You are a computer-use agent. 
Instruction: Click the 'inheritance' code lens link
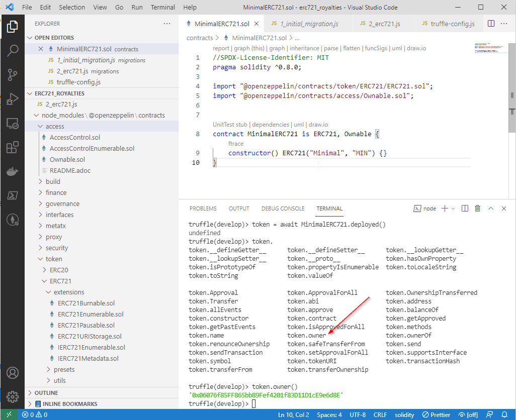[304, 48]
